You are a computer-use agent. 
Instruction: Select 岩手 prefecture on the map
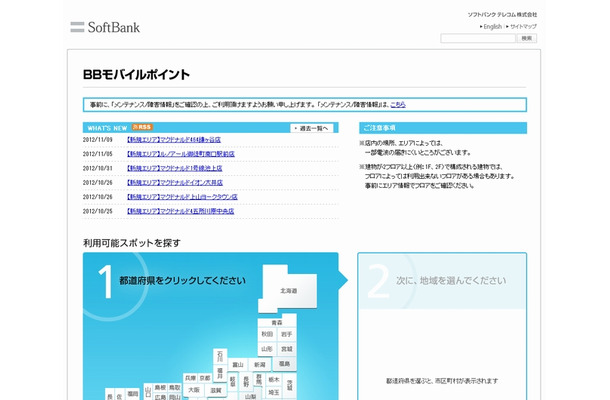pyautogui.click(x=287, y=334)
